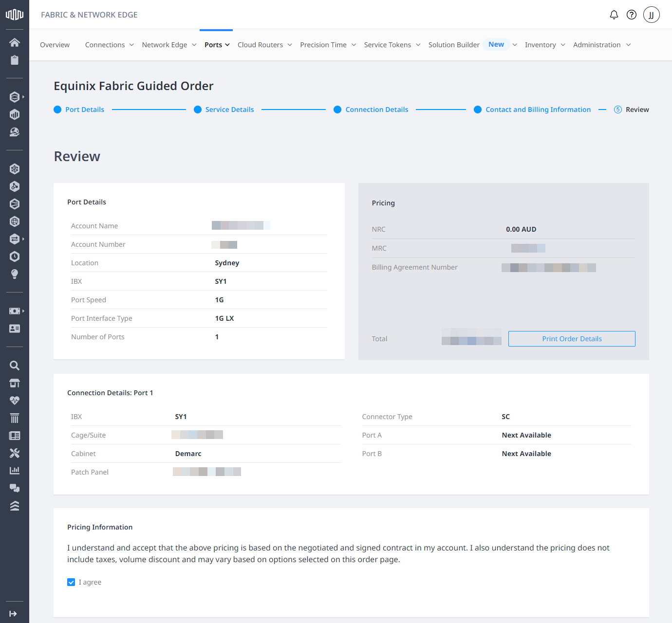
Task: Open the chat bubbles sidebar icon
Action: coord(15,488)
